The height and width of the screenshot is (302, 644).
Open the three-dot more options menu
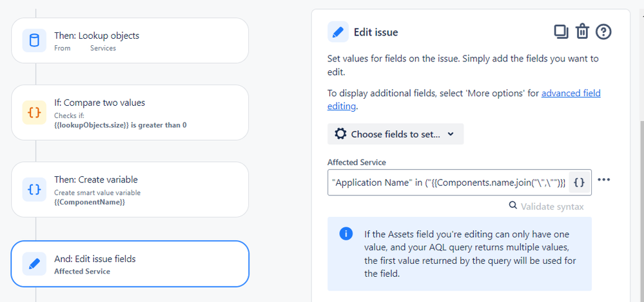point(604,180)
